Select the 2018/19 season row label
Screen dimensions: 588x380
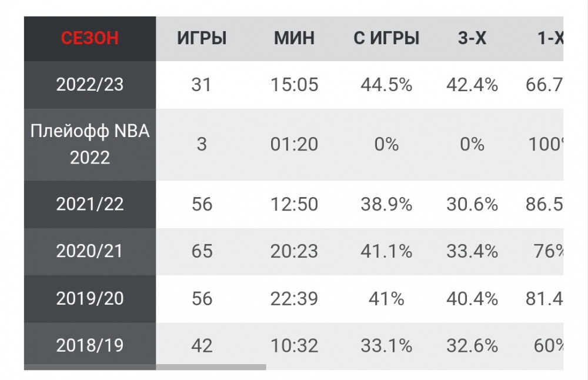point(90,345)
